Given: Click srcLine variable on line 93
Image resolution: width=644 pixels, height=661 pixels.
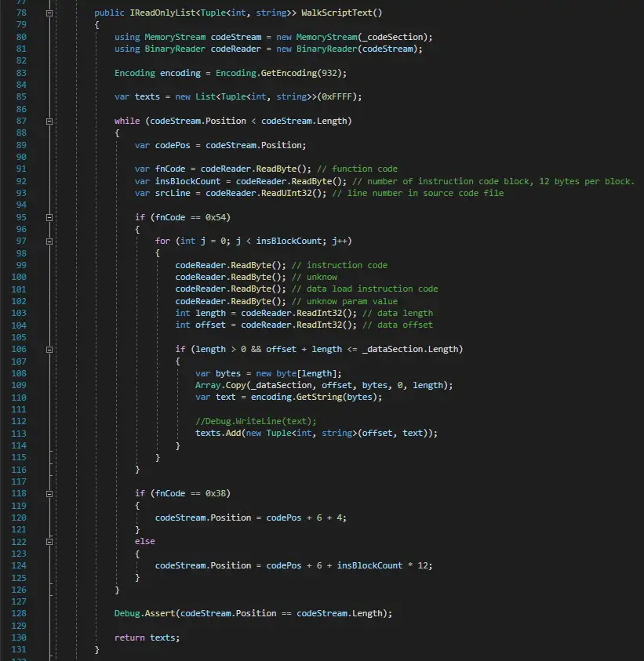Looking at the screenshot, I should (173, 193).
